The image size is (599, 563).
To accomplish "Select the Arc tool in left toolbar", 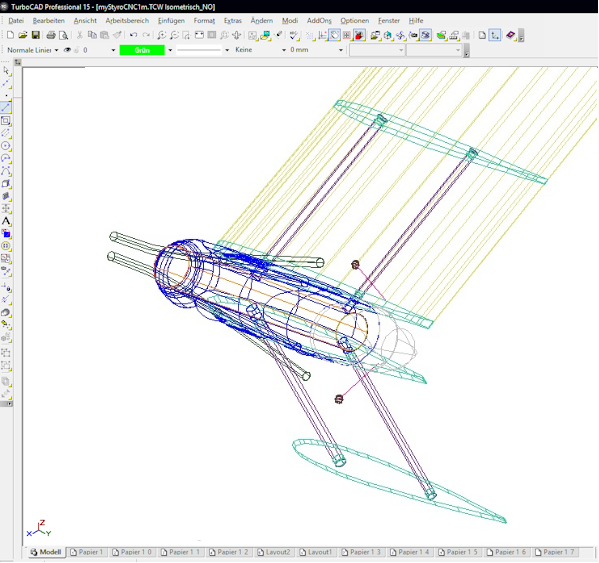I will click(x=6, y=158).
